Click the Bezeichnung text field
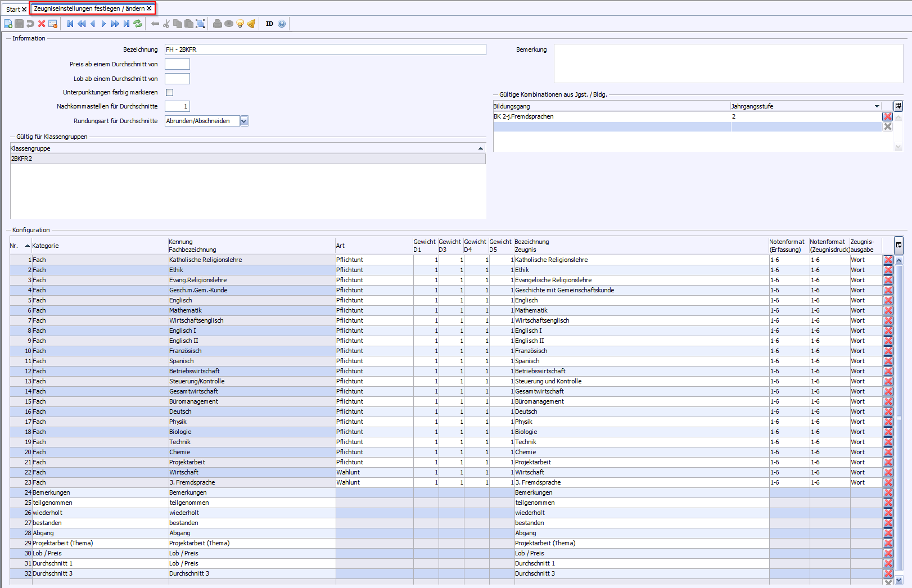The image size is (912, 588). pyautogui.click(x=325, y=49)
